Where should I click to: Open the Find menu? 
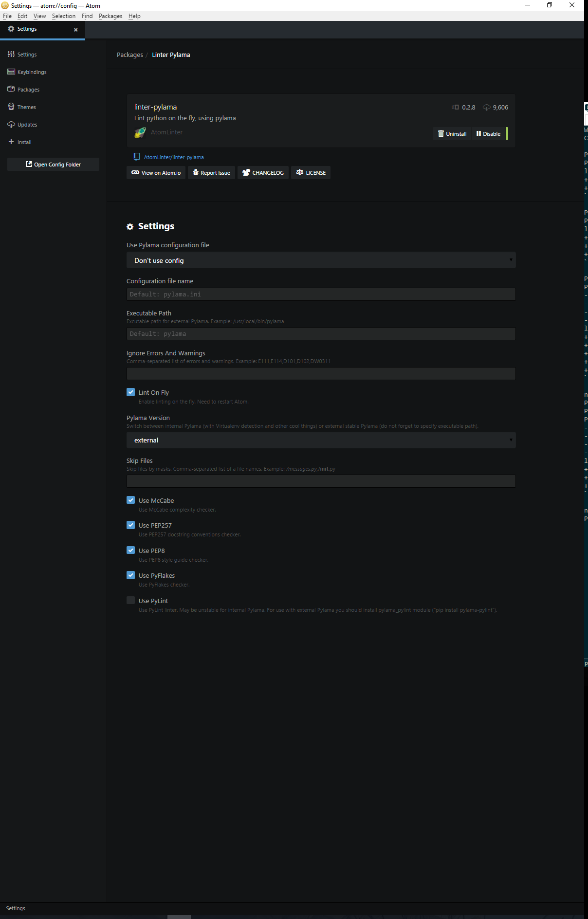[x=87, y=16]
